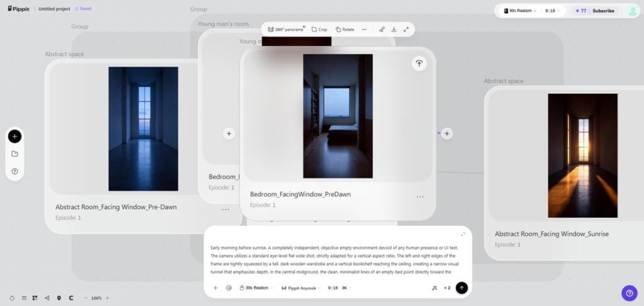Click the plus connector left of Bedroom card
This screenshot has height=306, width=644.
click(229, 133)
